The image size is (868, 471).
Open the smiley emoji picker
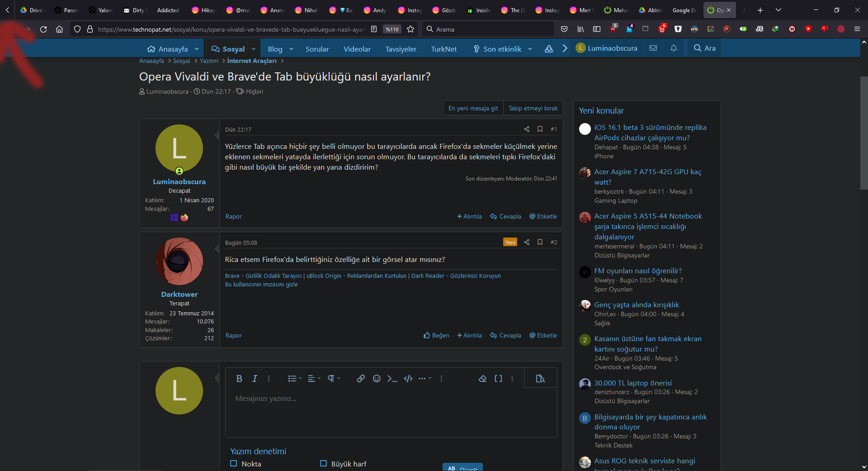pos(377,379)
